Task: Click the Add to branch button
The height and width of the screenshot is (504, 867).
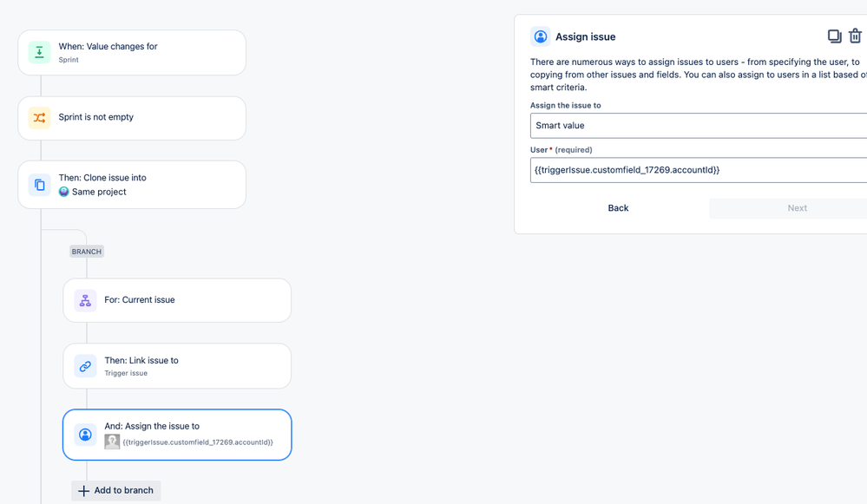Action: [115, 490]
